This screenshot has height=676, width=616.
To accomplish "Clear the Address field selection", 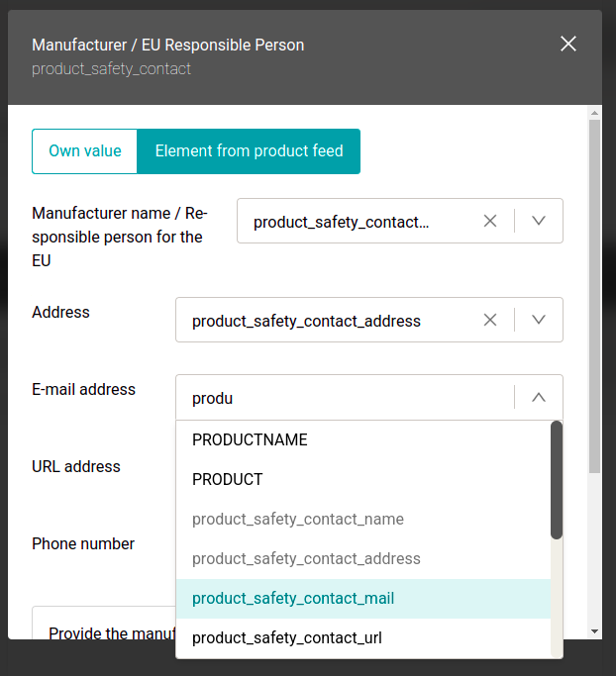I will tap(489, 321).
